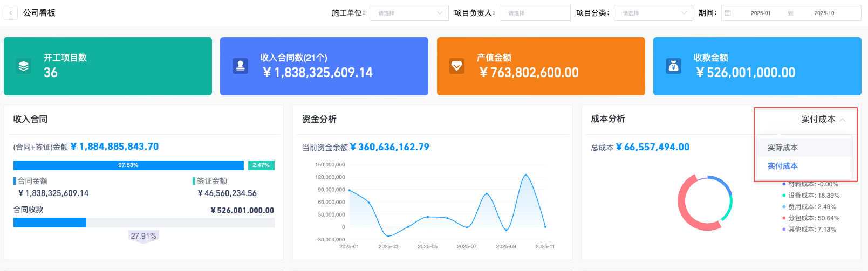Image resolution: width=868 pixels, height=271 pixels.
Task: Click the stamp icon on 收入合同数 card
Action: pyautogui.click(x=240, y=66)
